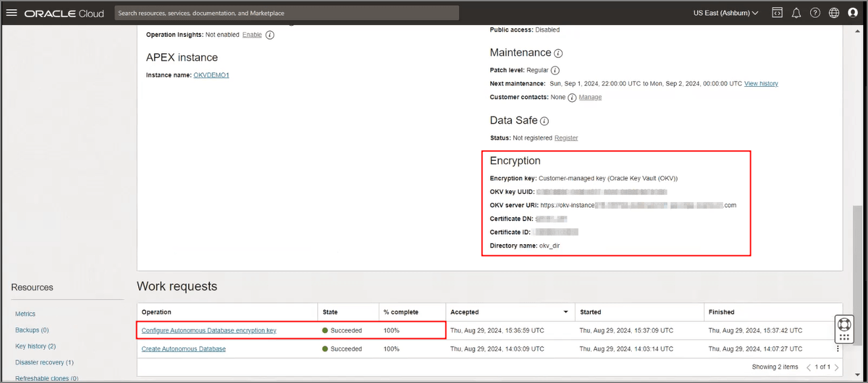Click the search resources input field
Screen dimensions: 868x383
[x=286, y=13]
